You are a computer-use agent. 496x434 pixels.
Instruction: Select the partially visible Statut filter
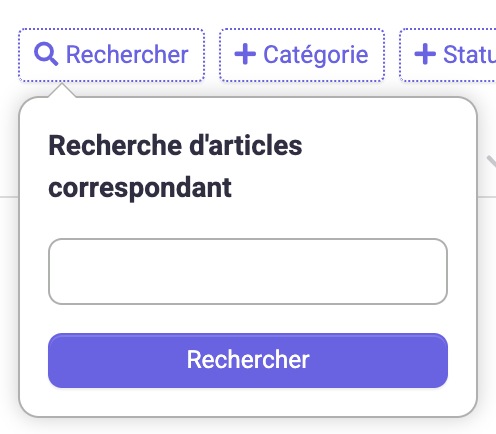pos(448,55)
